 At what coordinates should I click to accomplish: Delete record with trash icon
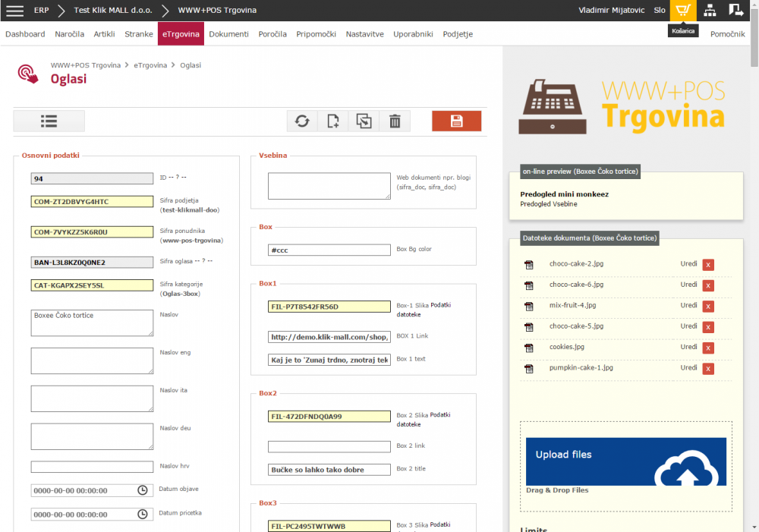(395, 121)
